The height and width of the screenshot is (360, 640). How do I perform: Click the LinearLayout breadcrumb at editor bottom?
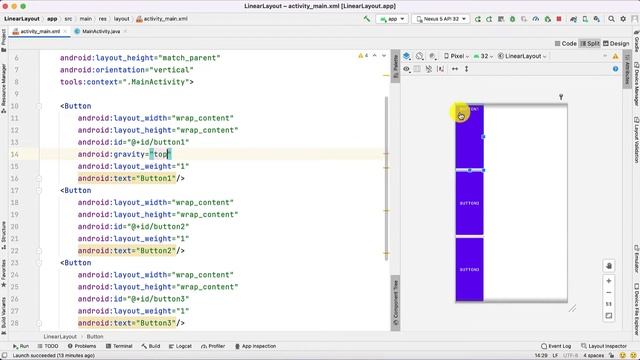tap(60, 337)
